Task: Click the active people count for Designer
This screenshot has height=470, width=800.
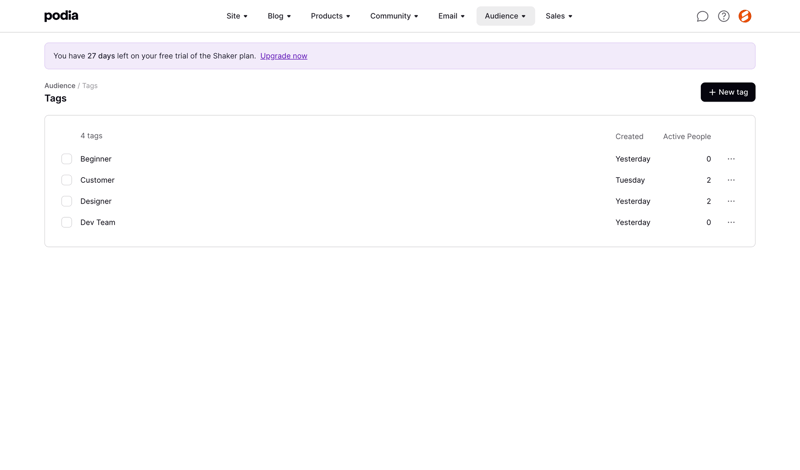Action: 708,201
